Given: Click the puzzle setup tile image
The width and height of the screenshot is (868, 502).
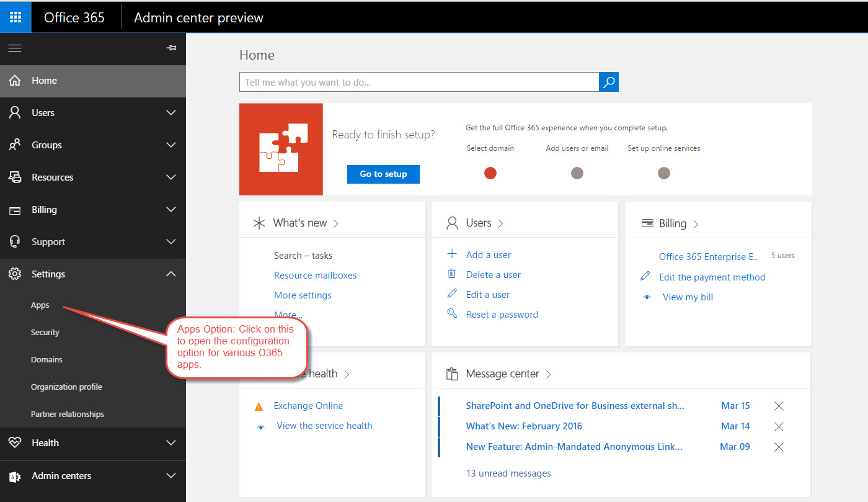Looking at the screenshot, I should coord(281,149).
